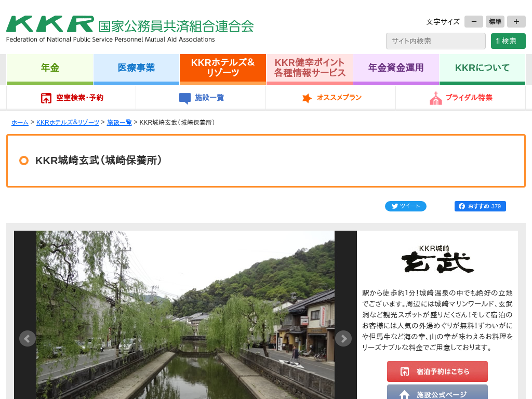Click the green 検索 search button
The height and width of the screenshot is (399, 532).
point(508,41)
